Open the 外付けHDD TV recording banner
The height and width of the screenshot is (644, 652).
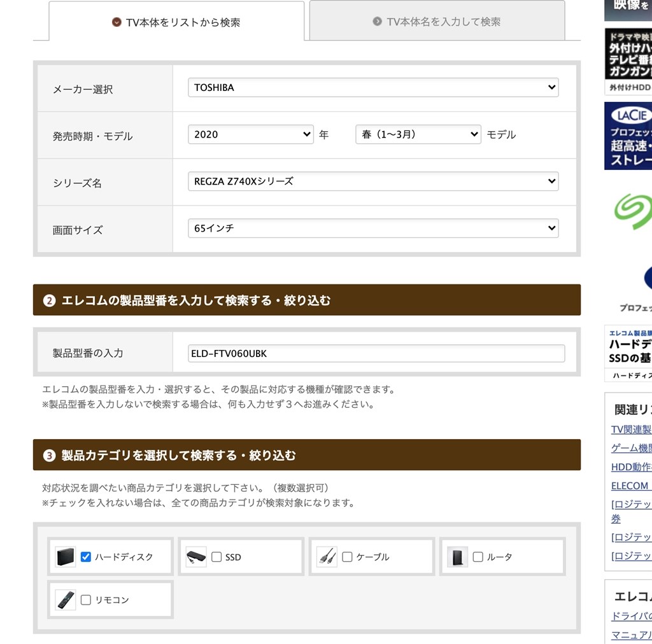coord(628,62)
